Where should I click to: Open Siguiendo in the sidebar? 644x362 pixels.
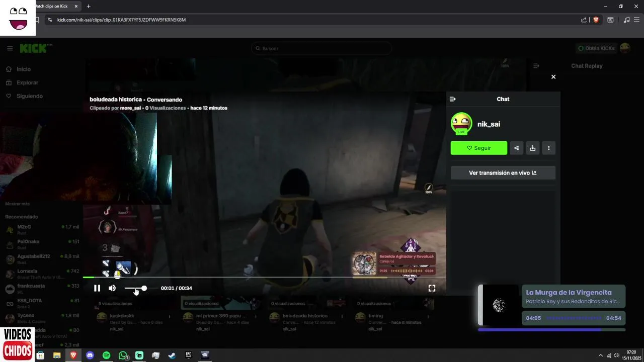(x=30, y=96)
